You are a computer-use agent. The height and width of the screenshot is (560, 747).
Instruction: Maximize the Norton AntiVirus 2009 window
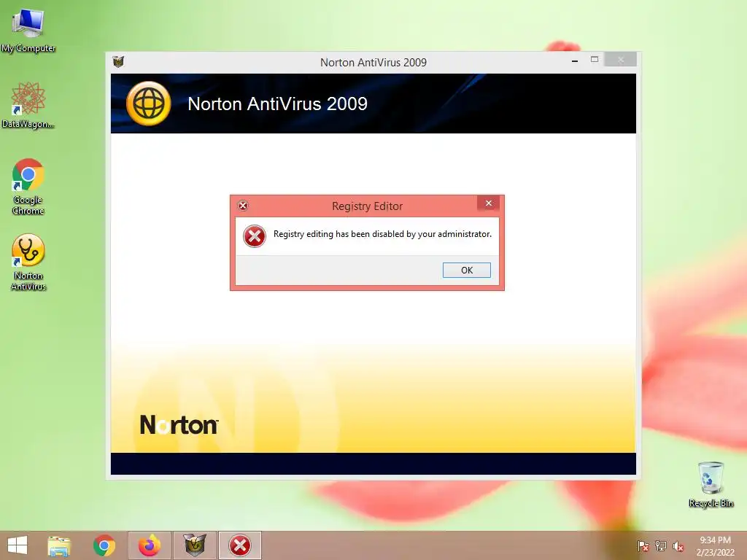pyautogui.click(x=594, y=60)
